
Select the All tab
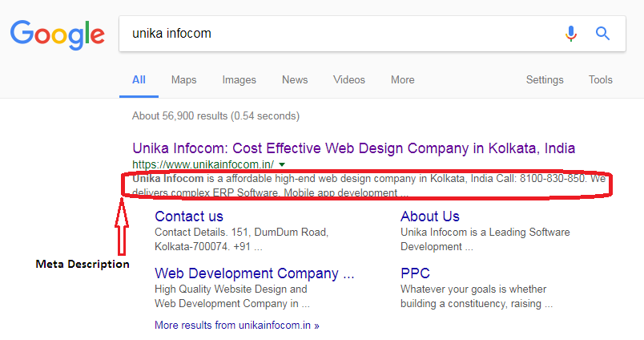(x=139, y=79)
